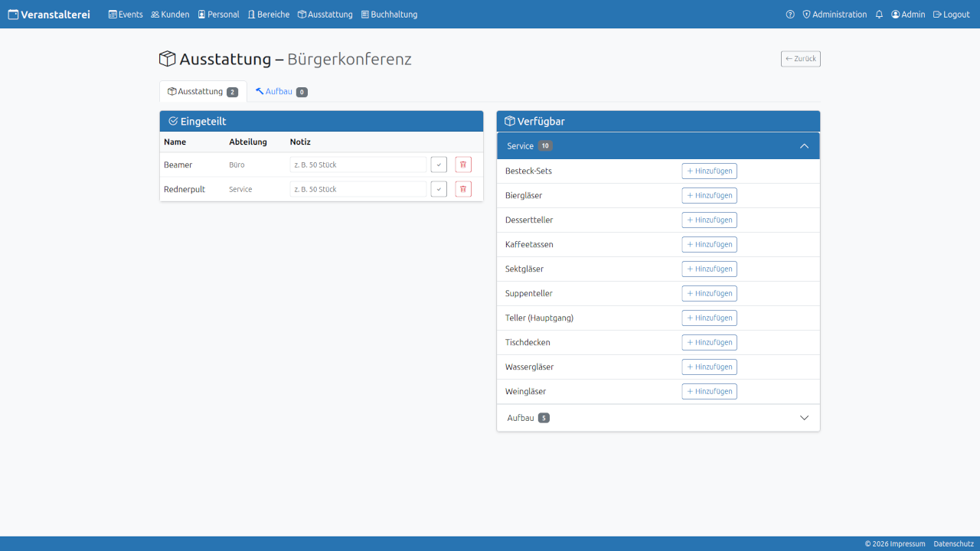The height and width of the screenshot is (551, 980).
Task: Add Sektgläser via Hinzufügen
Action: pyautogui.click(x=710, y=269)
